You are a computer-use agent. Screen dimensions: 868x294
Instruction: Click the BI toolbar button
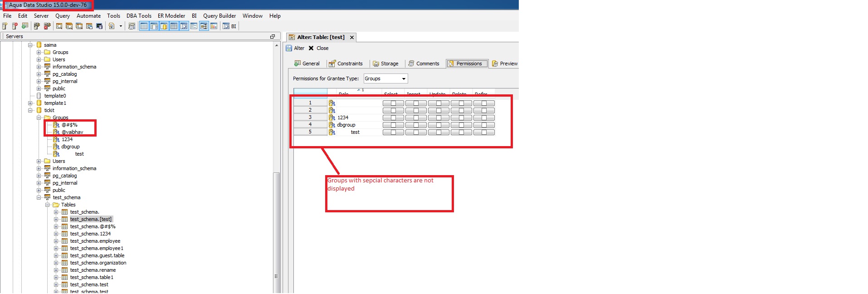tap(229, 26)
